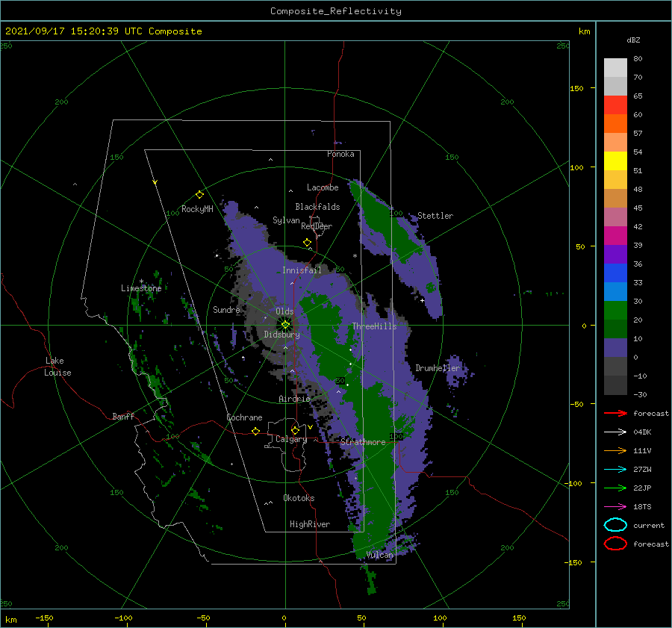
Task: Click the red forecast arrow legend icon
Action: (x=615, y=413)
